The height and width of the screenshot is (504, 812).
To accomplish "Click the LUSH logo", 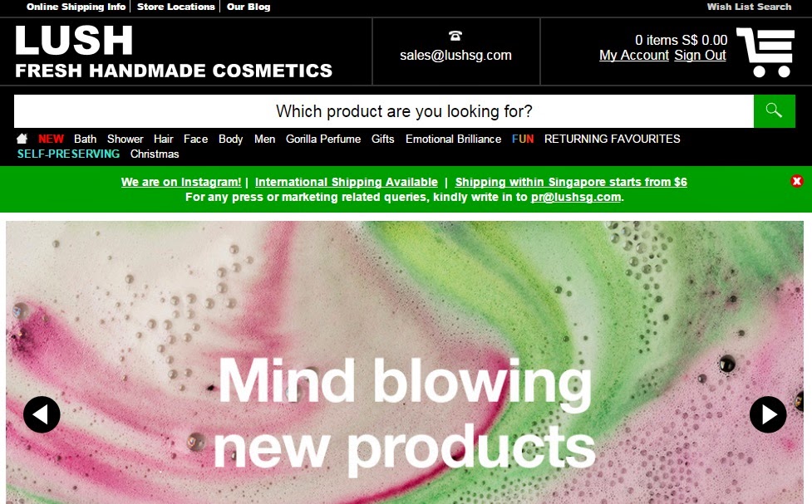I will (x=73, y=41).
